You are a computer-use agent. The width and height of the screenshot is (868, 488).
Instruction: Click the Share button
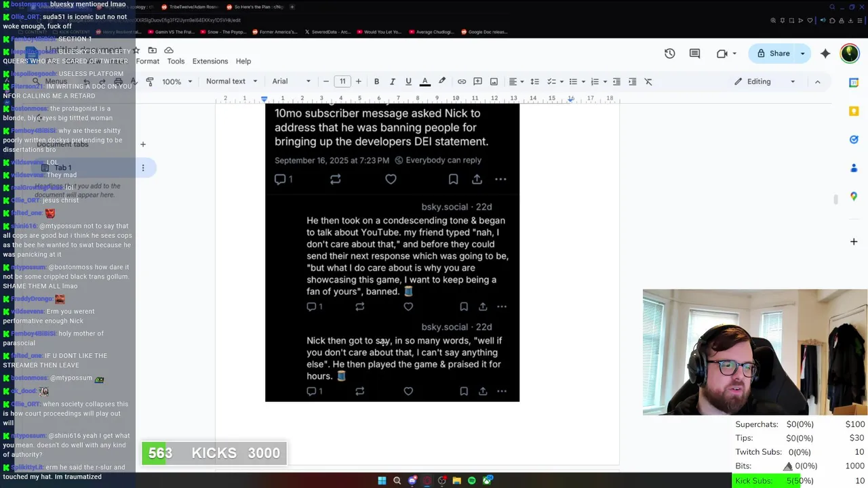pos(773,54)
